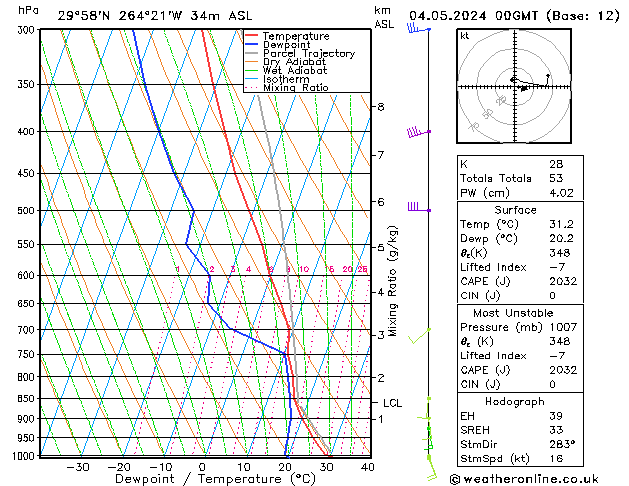The image size is (629, 486).
Task: Select the 'Dry Adiabat' legend label
Action: [x=294, y=62]
